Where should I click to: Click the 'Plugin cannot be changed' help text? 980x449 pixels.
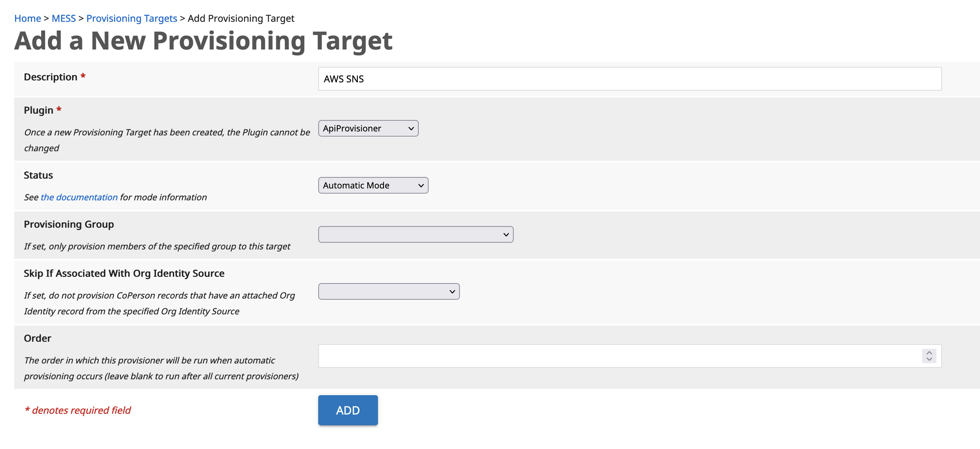tap(167, 140)
